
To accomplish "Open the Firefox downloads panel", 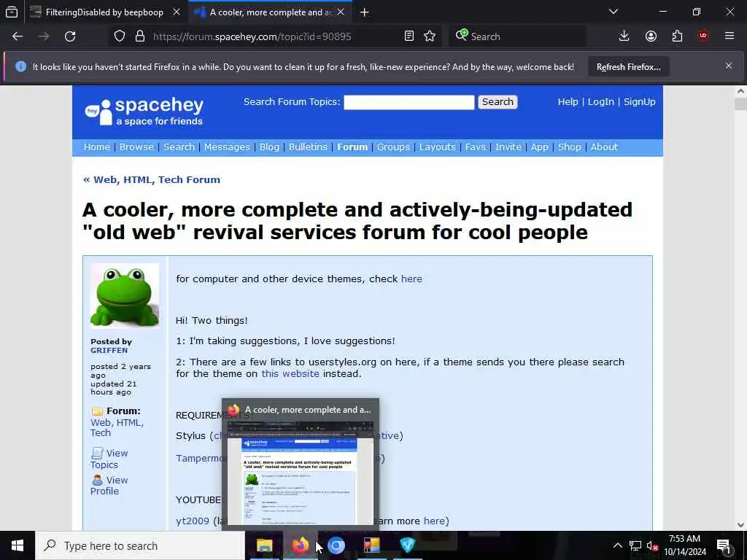I will pos(624,36).
